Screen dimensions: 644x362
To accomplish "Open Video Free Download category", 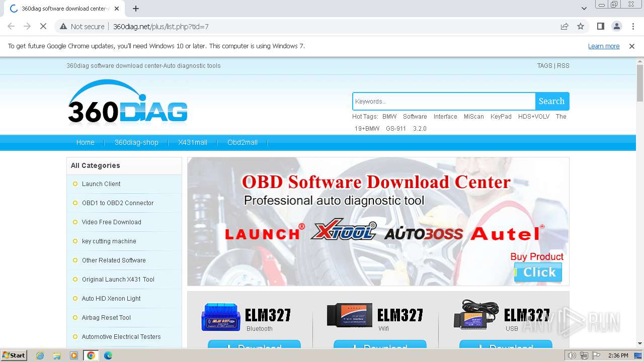I will coord(112,222).
